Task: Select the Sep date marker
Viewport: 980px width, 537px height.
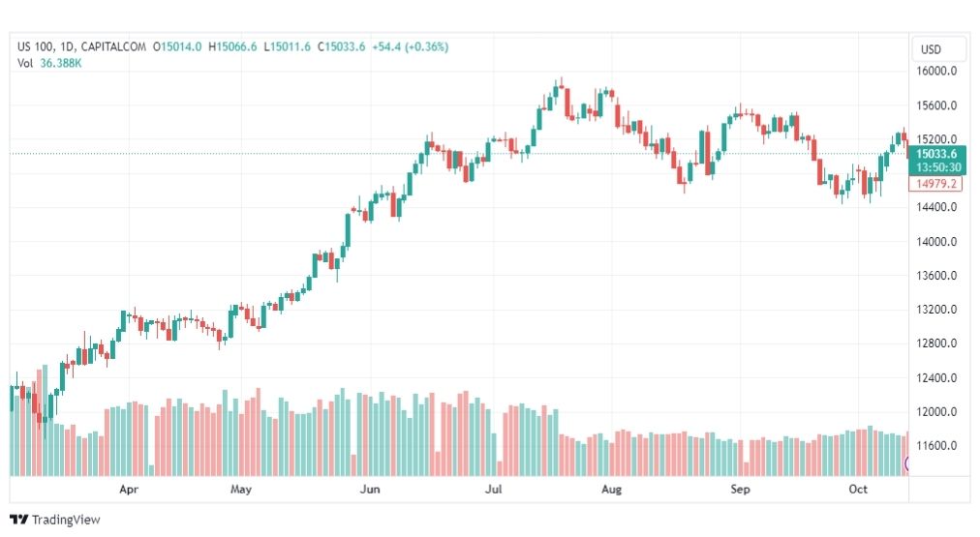Action: pos(740,490)
